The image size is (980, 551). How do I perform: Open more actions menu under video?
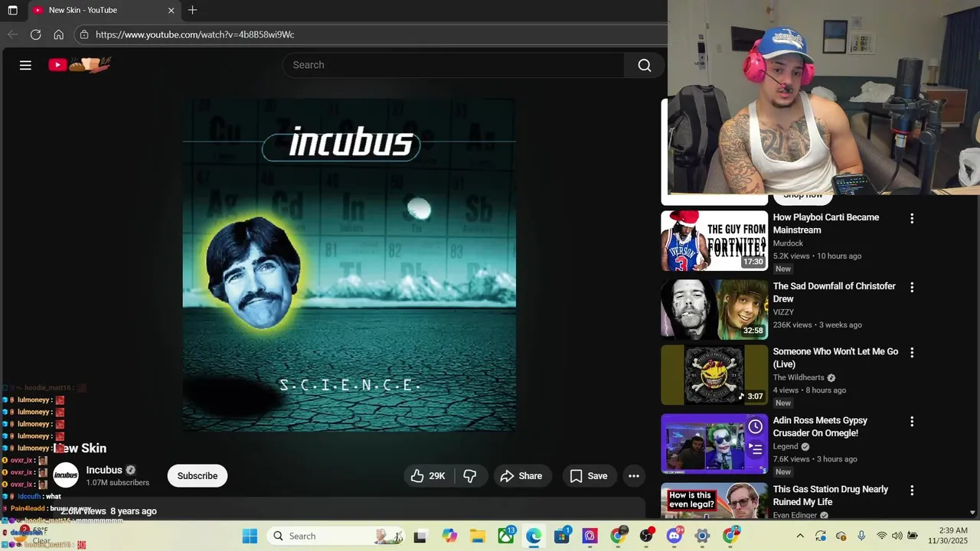click(x=634, y=476)
